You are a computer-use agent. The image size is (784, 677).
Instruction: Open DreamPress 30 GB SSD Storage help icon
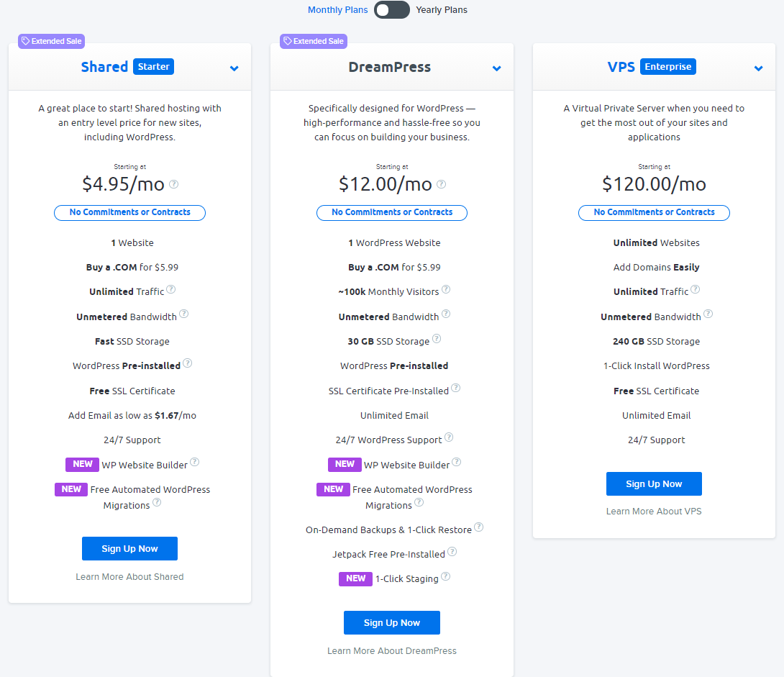pos(437,338)
